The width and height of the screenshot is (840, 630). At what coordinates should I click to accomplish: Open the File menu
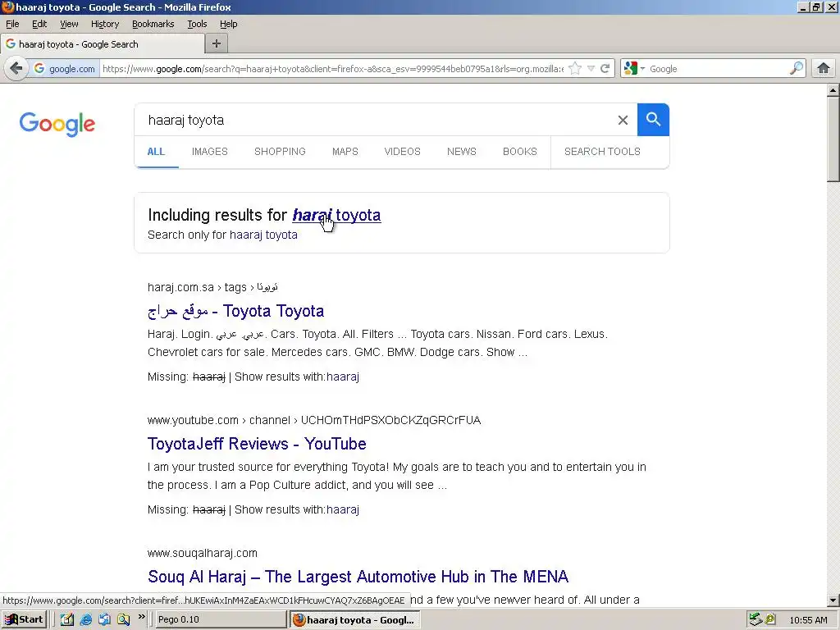click(x=12, y=24)
